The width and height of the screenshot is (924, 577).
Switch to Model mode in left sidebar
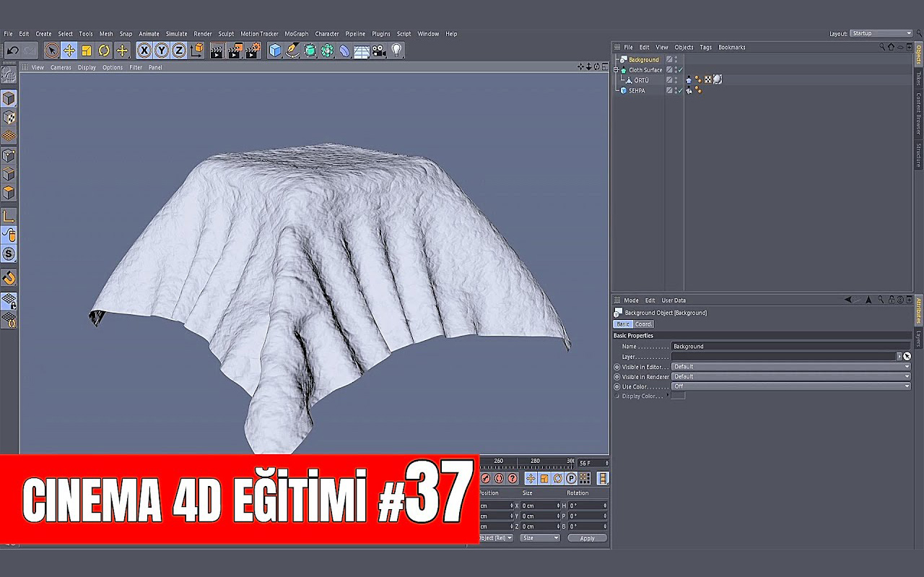pos(9,98)
